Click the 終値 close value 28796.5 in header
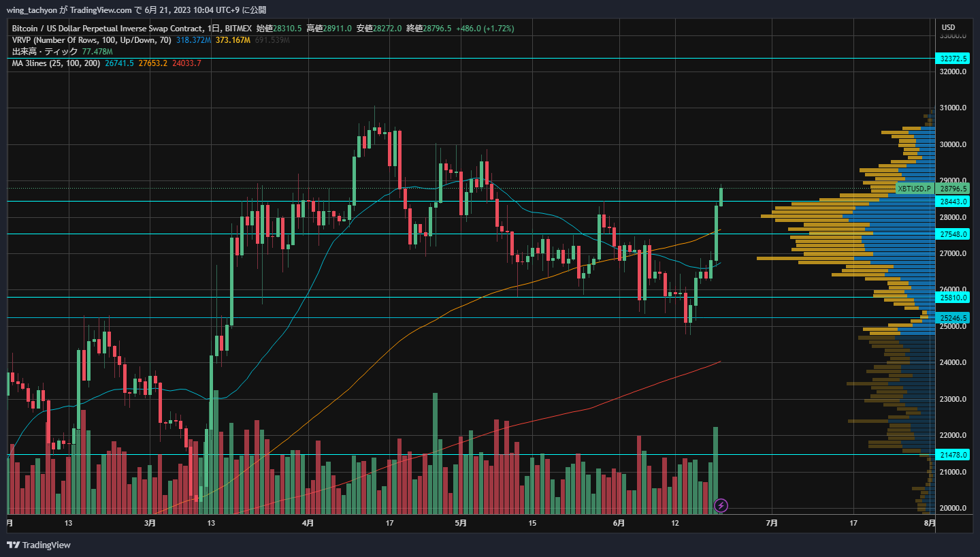980x557 pixels. point(437,29)
